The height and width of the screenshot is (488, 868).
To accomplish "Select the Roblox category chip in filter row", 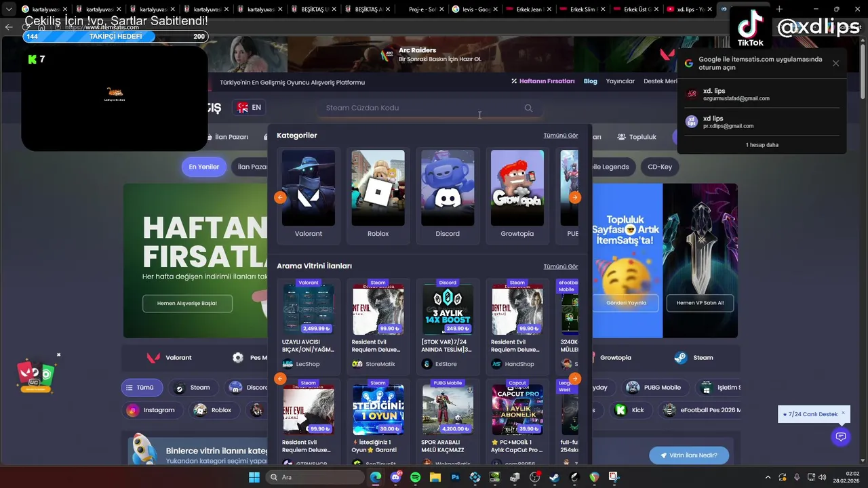I will [x=213, y=410].
